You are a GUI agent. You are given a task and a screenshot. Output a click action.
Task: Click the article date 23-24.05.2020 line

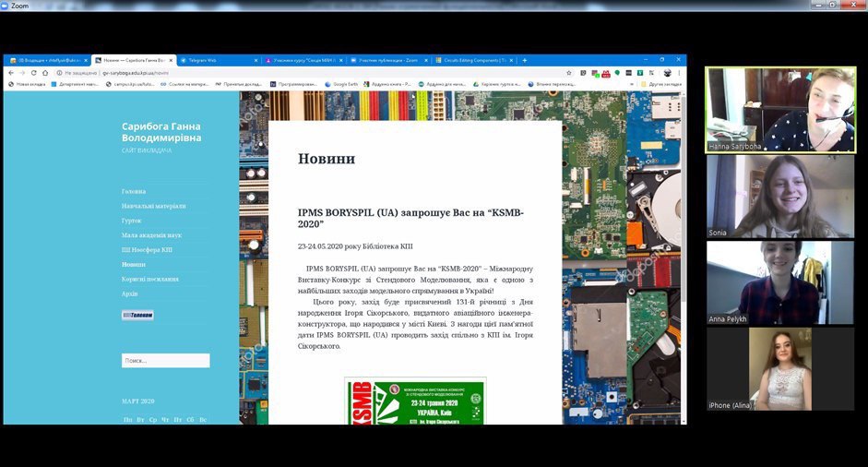(355, 246)
